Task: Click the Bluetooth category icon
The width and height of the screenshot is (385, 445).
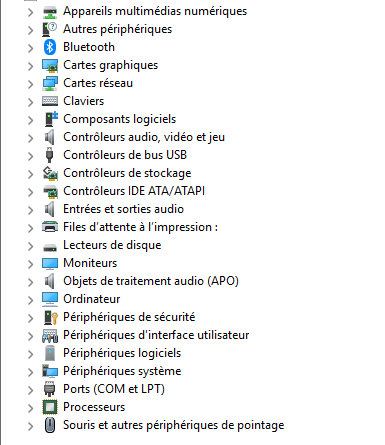Action: (50, 47)
